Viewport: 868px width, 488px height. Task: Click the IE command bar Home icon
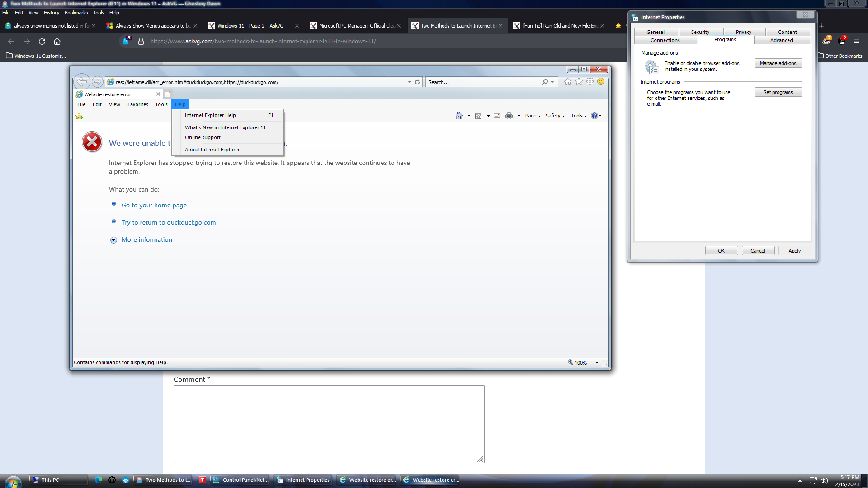(x=459, y=116)
